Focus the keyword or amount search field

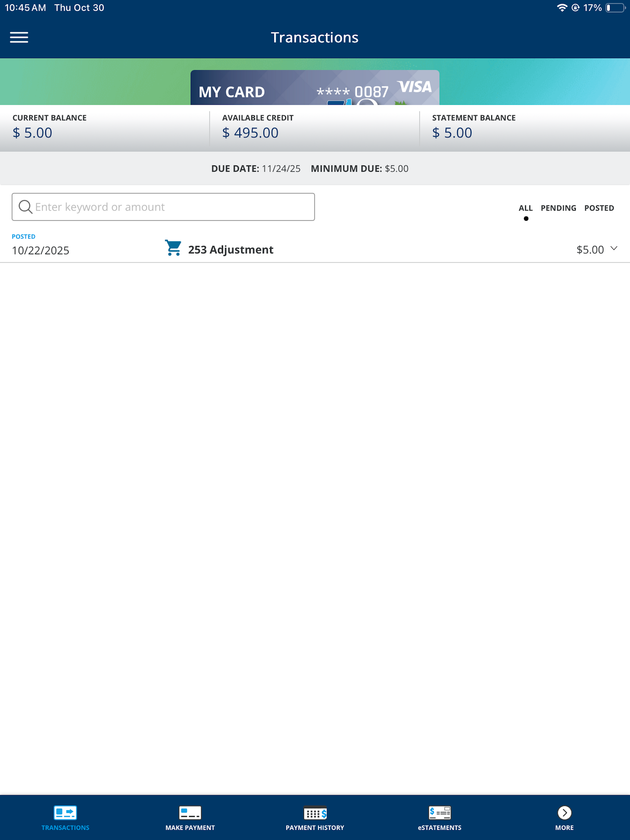tap(163, 207)
